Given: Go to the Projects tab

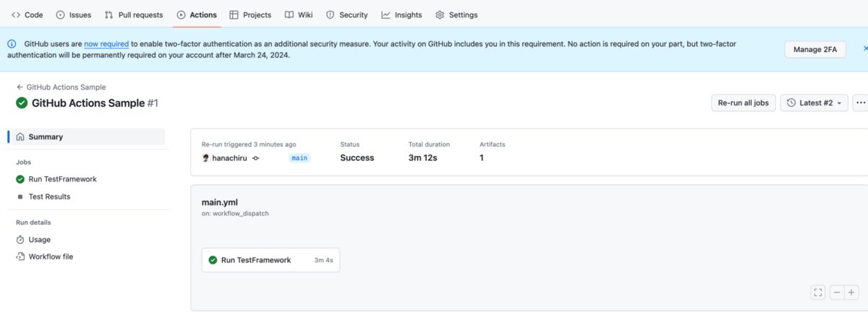Looking at the screenshot, I should [x=250, y=14].
